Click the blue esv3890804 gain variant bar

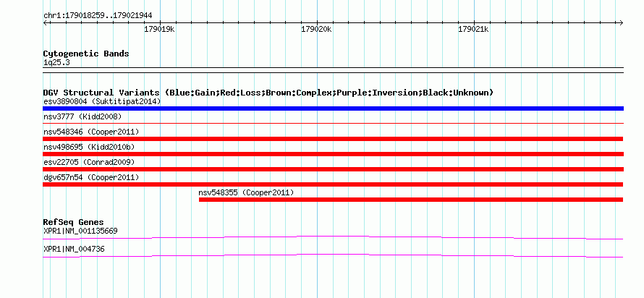pyautogui.click(x=333, y=108)
